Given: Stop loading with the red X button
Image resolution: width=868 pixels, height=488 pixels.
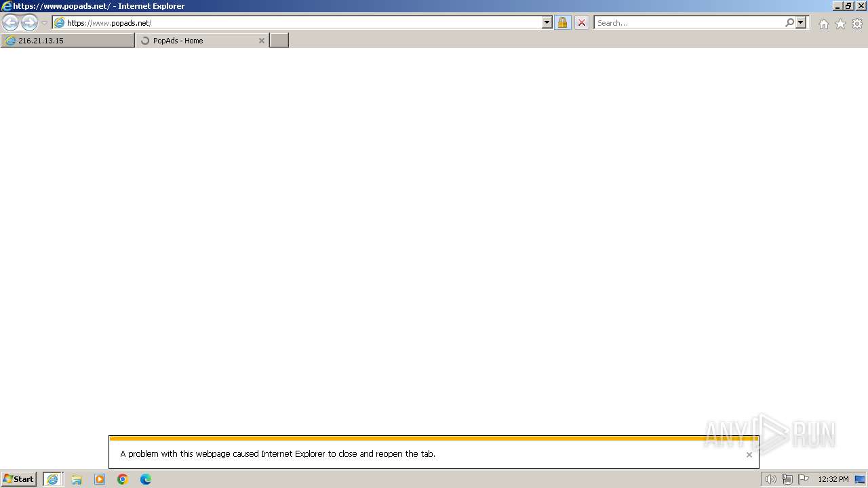Looking at the screenshot, I should coord(582,23).
